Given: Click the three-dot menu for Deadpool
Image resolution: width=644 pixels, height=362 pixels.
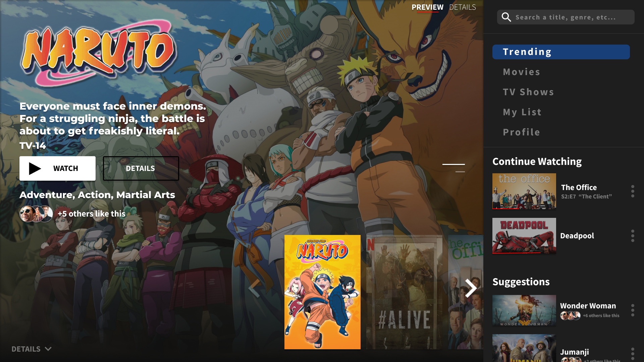Looking at the screenshot, I should click(633, 236).
